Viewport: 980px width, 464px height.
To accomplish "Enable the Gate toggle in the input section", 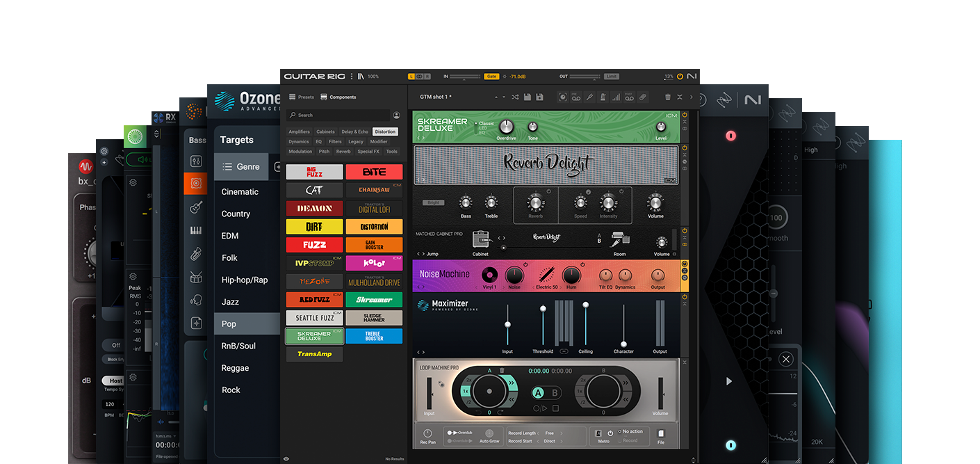I will [491, 77].
